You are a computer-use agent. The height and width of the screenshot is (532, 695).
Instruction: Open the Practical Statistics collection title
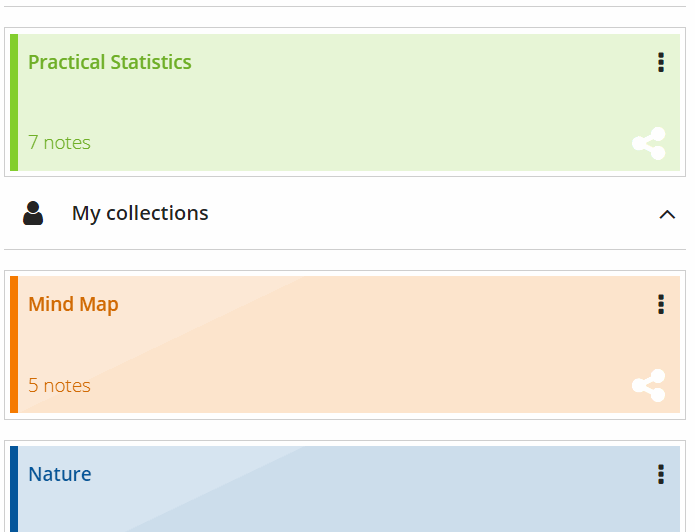point(110,62)
